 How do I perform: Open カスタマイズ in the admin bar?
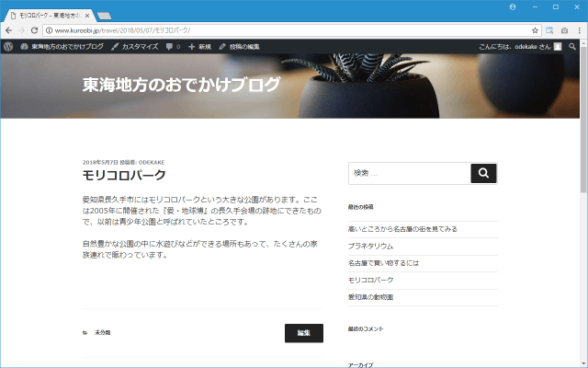point(135,47)
